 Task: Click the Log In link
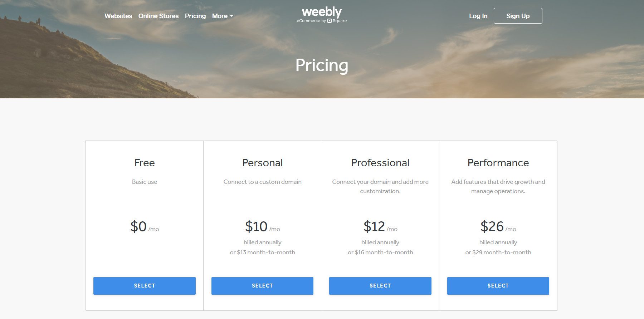478,16
